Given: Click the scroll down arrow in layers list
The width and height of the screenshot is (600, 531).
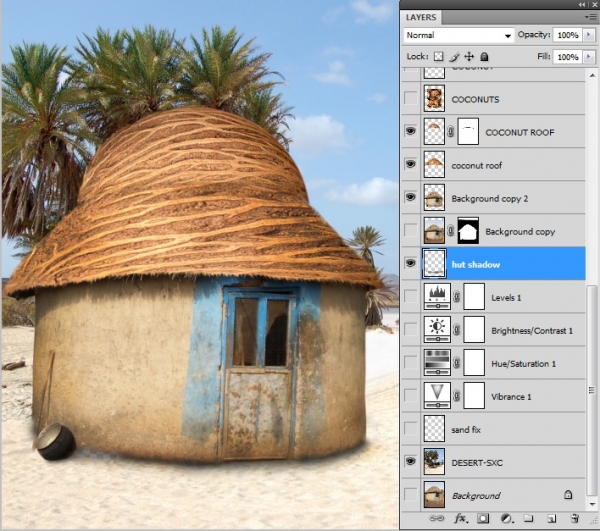Looking at the screenshot, I should click(x=592, y=504).
